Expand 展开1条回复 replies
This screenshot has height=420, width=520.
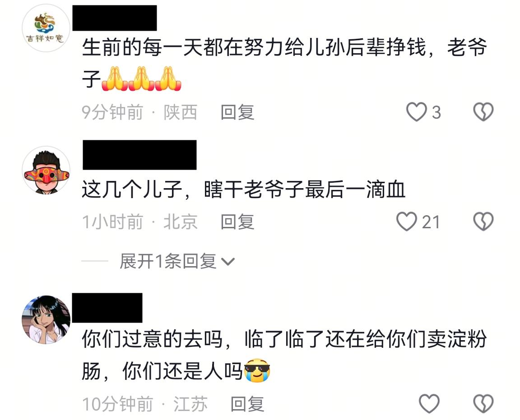tap(177, 261)
